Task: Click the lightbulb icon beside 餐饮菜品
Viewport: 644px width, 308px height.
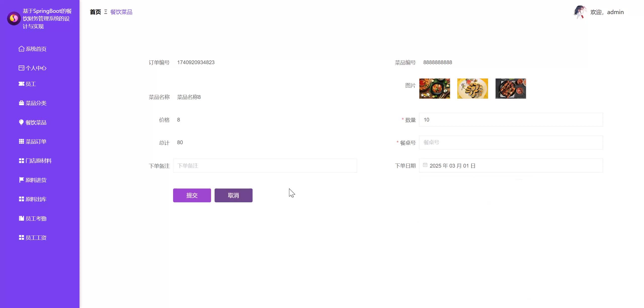Action: pos(21,122)
